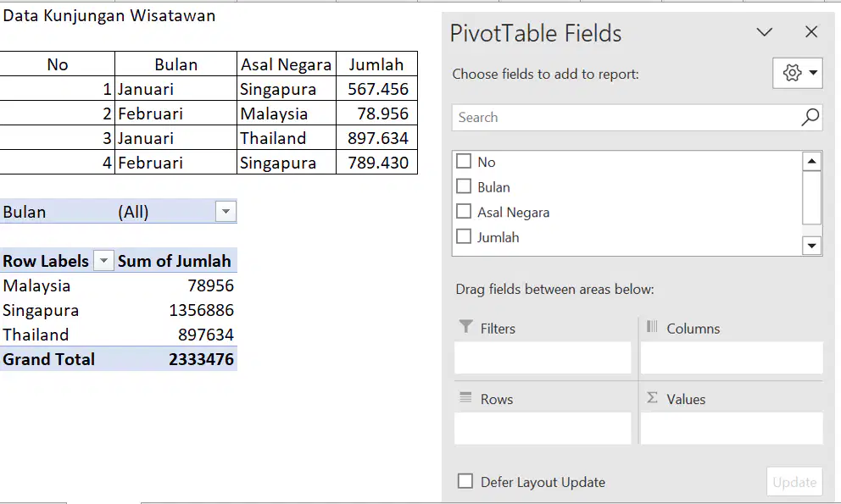Select Januari cell in row 3
Screen dimensions: 841x504
pos(176,138)
